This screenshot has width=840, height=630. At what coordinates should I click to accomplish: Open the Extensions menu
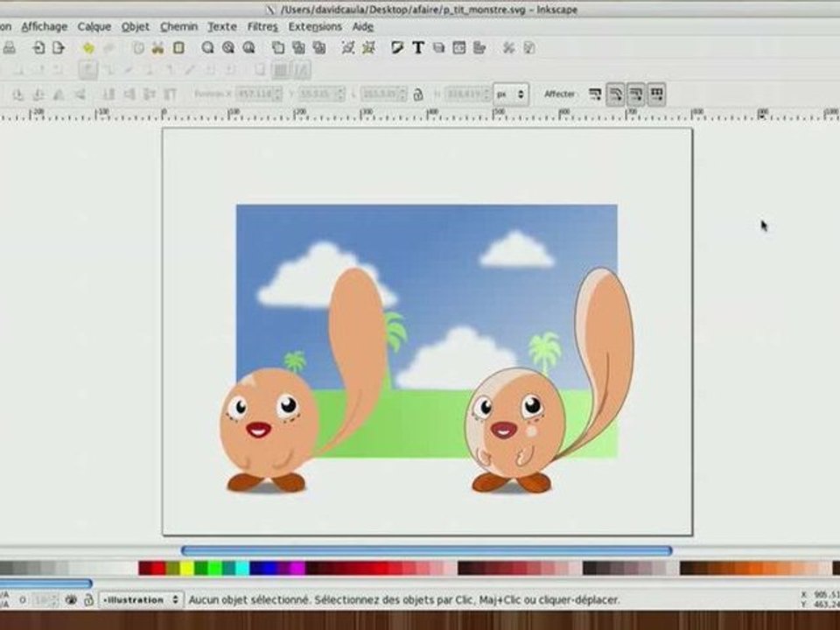[315, 26]
